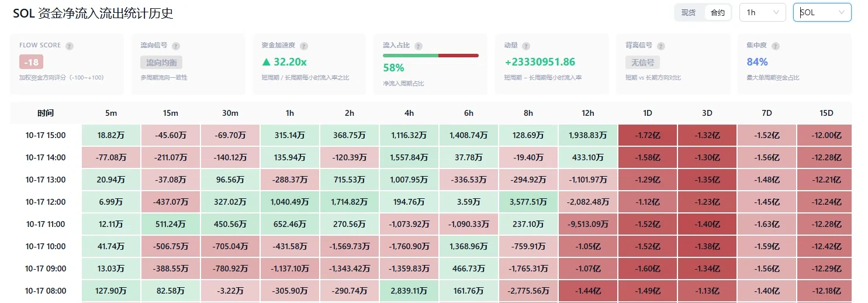868x303 pixels.
Task: Select the 10-17 14:00 row time
Action: (46, 157)
